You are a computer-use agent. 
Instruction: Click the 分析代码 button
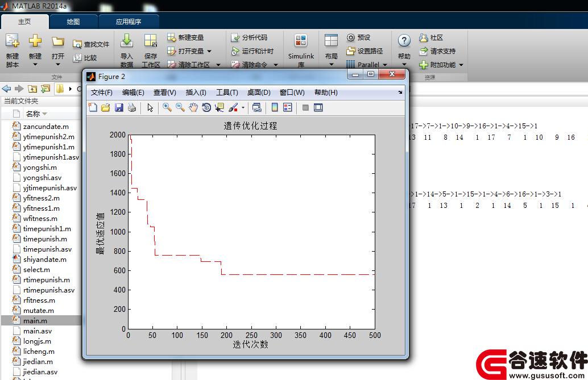coord(250,37)
